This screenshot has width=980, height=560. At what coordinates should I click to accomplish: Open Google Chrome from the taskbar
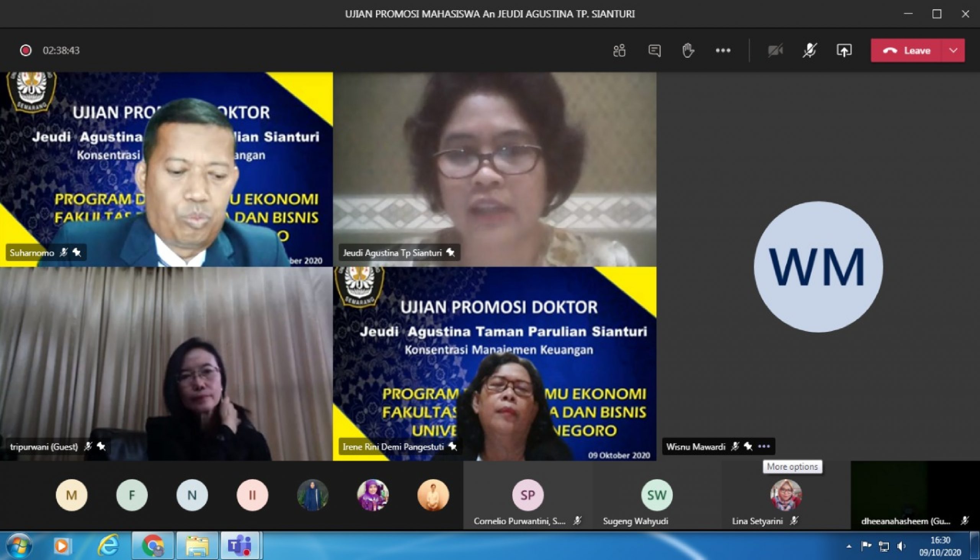click(x=153, y=545)
